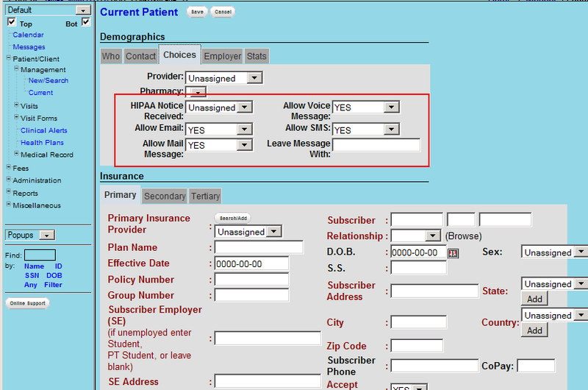This screenshot has width=588, height=390.
Task: Expand the Administration tree node
Action: pyautogui.click(x=9, y=180)
